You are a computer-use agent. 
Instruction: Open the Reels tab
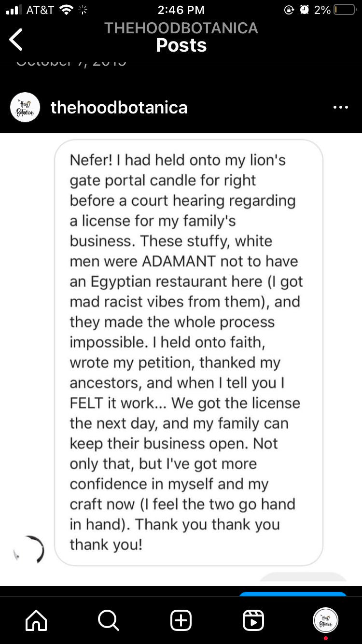[x=253, y=620]
